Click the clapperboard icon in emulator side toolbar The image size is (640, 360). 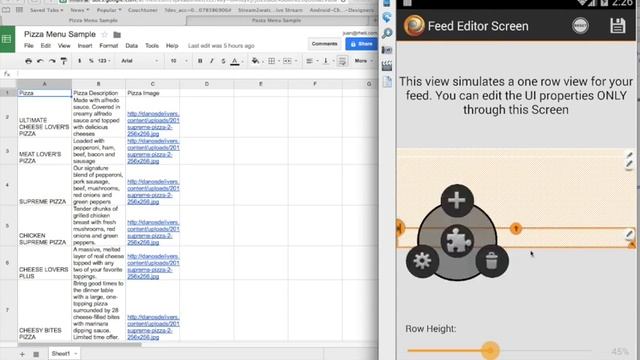[387, 65]
